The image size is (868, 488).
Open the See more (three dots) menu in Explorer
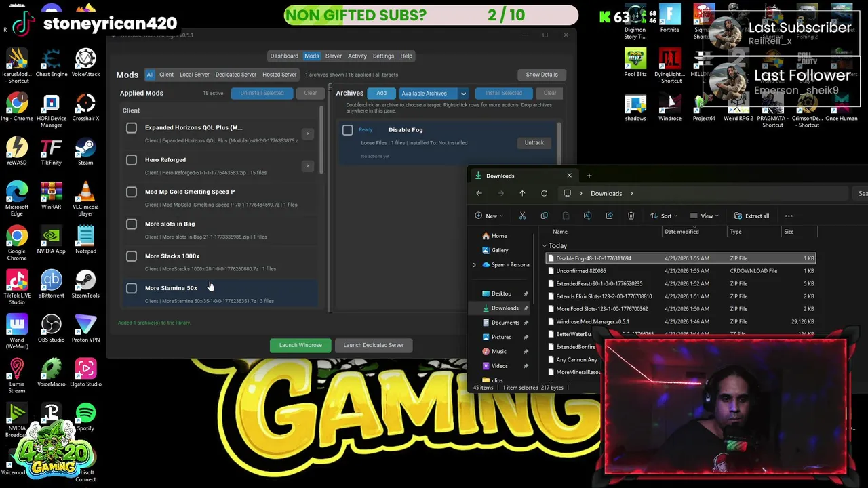789,216
